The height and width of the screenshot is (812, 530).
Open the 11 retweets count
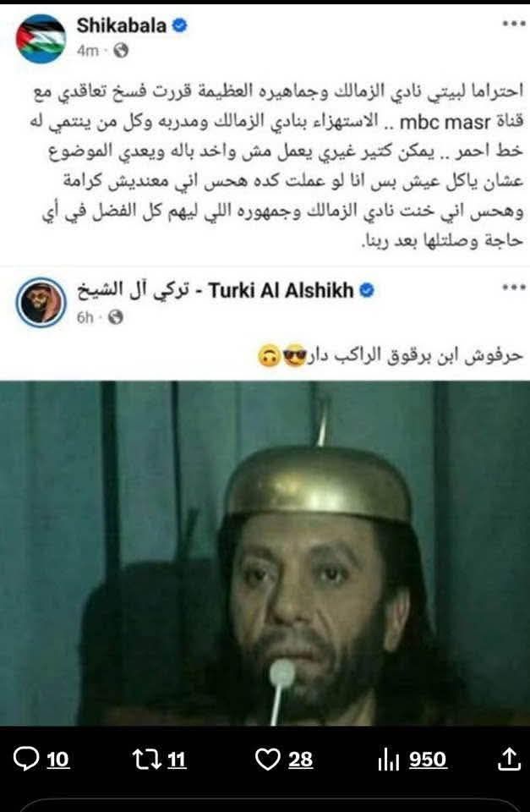[x=177, y=760]
